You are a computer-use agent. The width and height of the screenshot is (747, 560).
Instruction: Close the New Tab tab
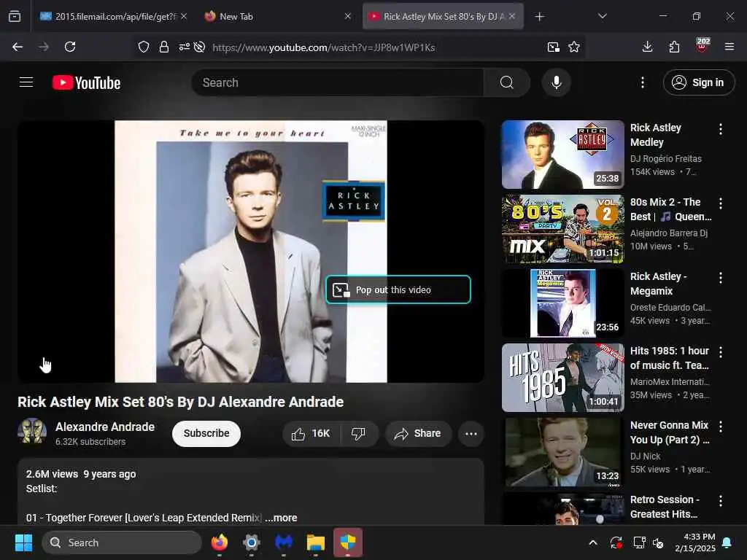tap(348, 16)
